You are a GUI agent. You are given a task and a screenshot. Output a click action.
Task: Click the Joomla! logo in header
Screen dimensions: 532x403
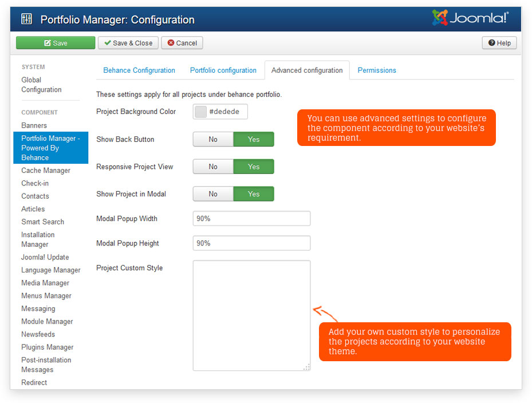(470, 18)
